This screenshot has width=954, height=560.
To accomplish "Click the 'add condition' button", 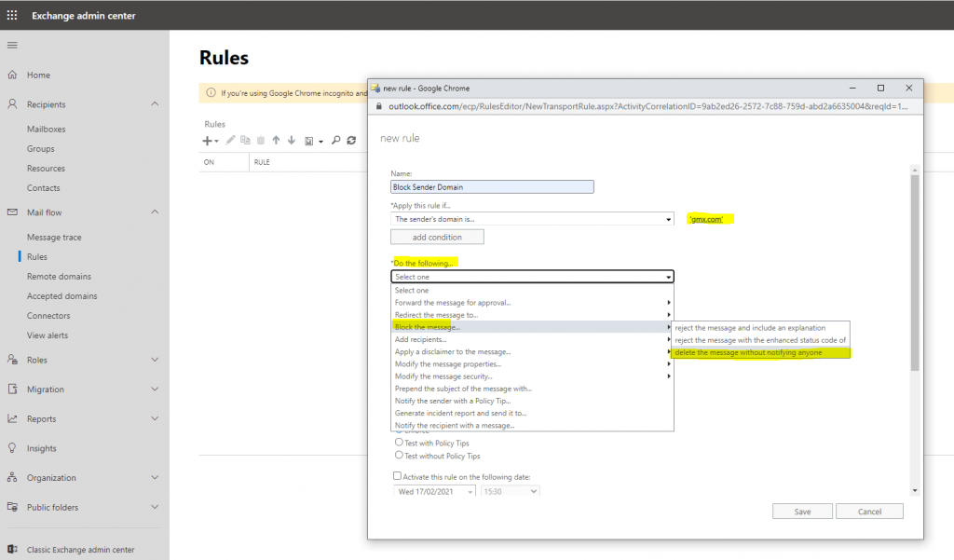I will tap(437, 237).
